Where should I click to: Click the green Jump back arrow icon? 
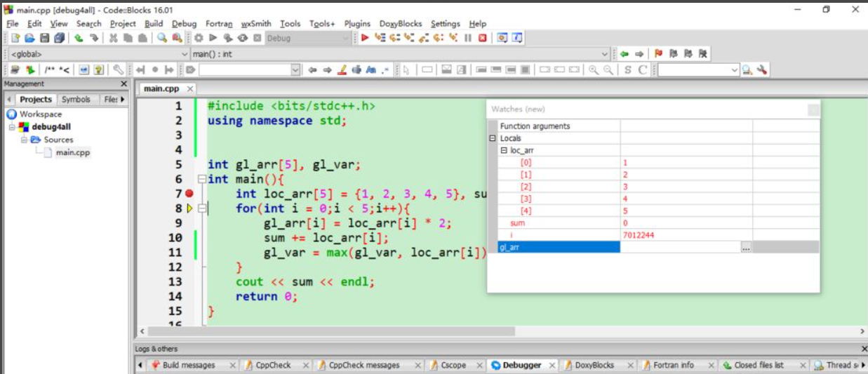[624, 53]
